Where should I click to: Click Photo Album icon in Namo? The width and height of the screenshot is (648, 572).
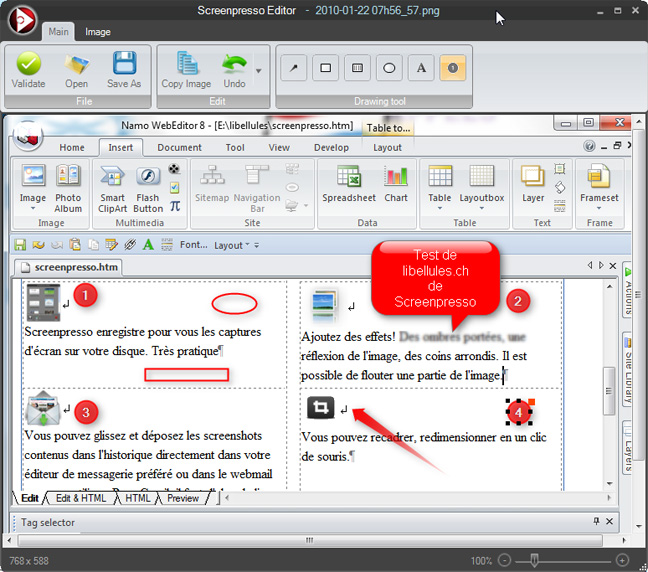(68, 175)
